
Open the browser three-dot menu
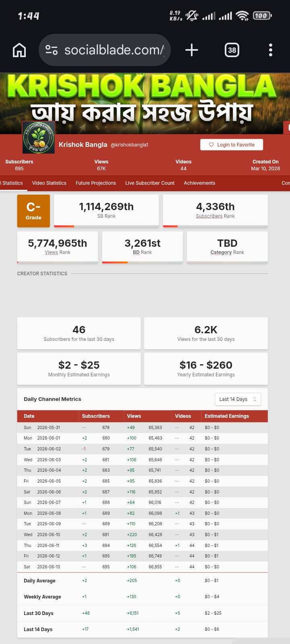coord(271,50)
